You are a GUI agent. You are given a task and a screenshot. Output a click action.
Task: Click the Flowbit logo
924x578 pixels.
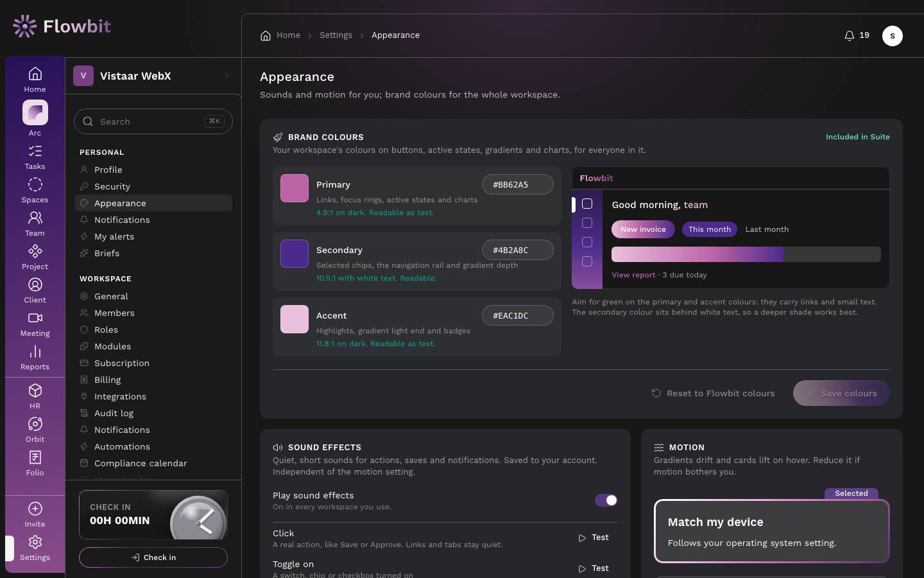[62, 26]
